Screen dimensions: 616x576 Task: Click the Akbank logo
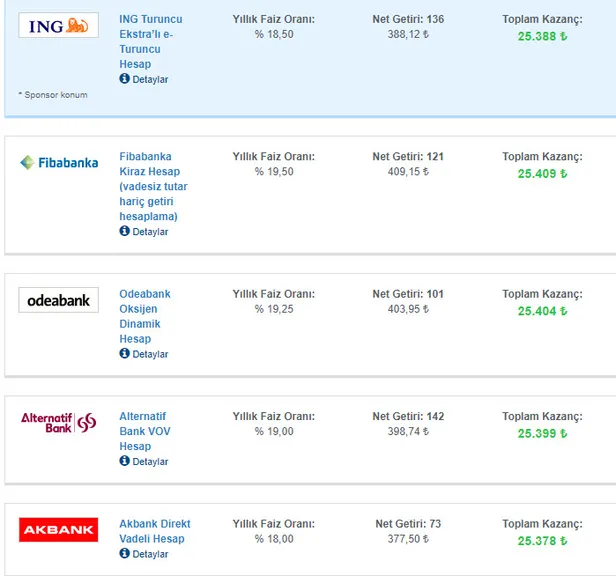[58, 529]
